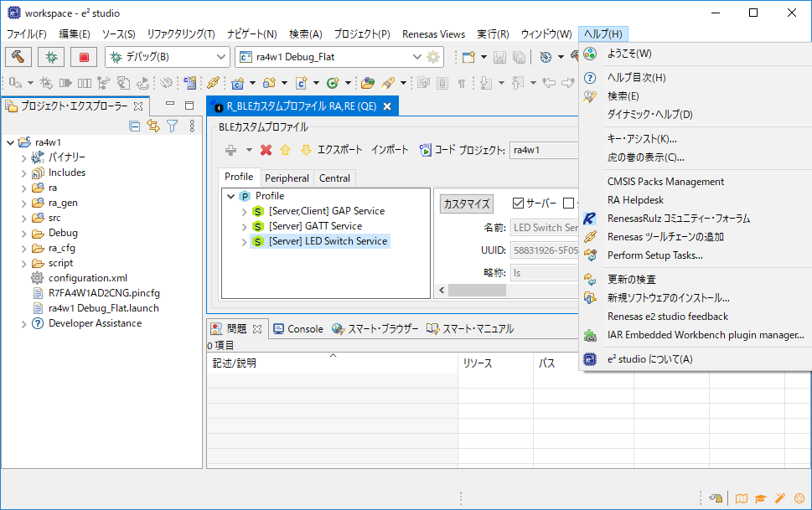
Task: Click the カスタマイズ button
Action: [466, 203]
